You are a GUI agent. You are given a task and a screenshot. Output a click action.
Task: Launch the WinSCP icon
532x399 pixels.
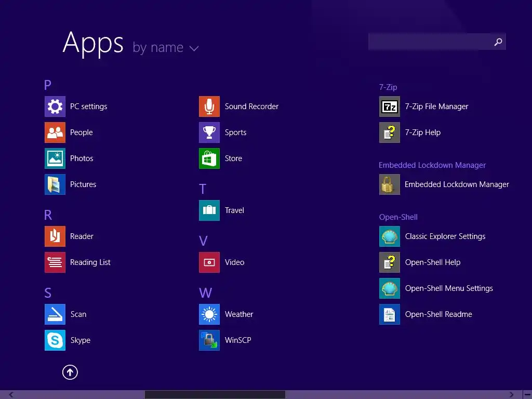tap(209, 340)
